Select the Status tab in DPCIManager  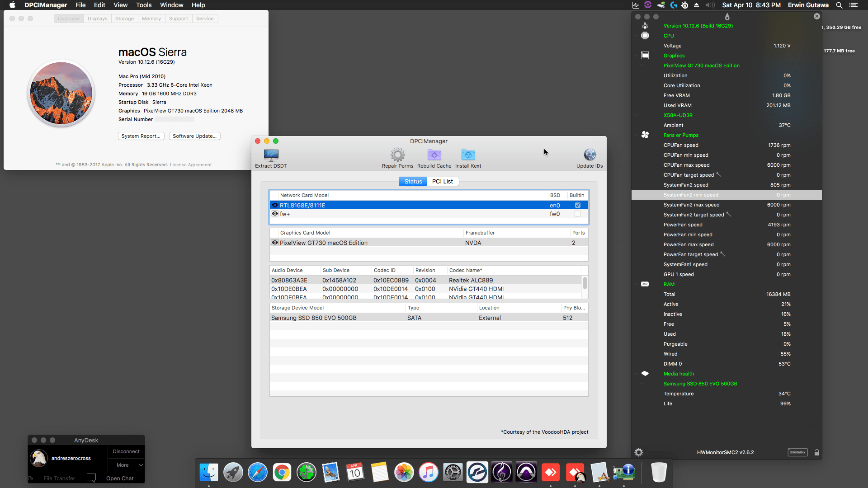(x=413, y=181)
